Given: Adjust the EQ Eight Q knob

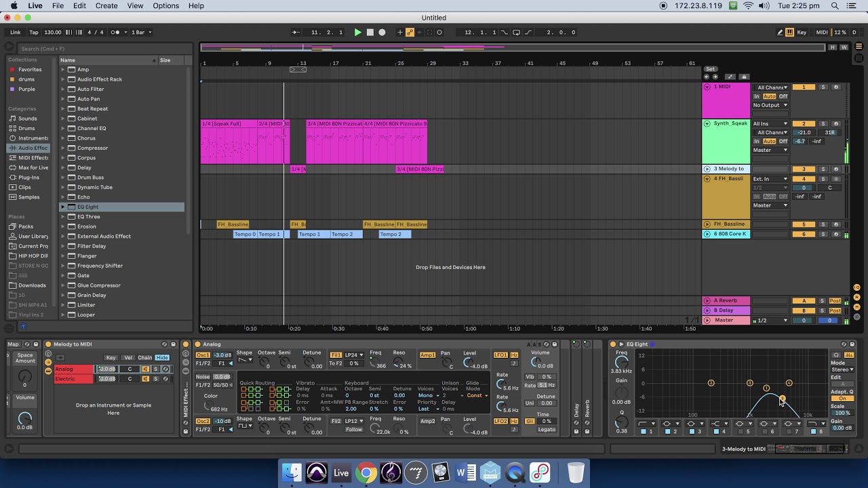Looking at the screenshot, I should coord(621,422).
